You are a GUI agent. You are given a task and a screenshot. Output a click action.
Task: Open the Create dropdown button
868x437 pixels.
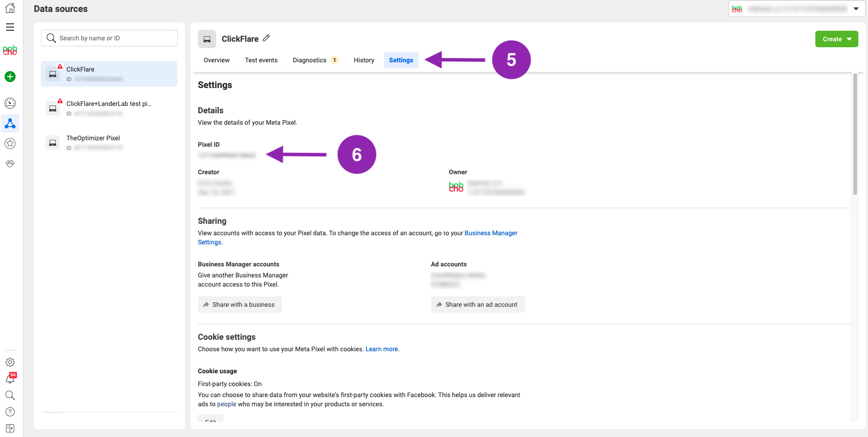836,39
